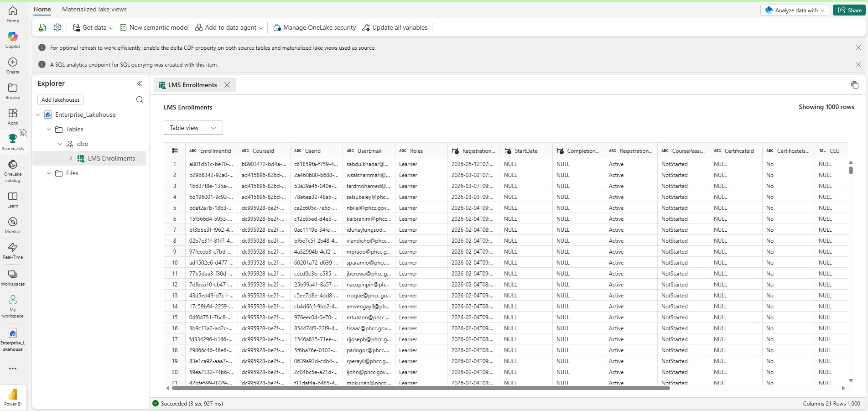The height and width of the screenshot is (411, 868).
Task: Click the refresh icon in the ribbon
Action: 42,28
